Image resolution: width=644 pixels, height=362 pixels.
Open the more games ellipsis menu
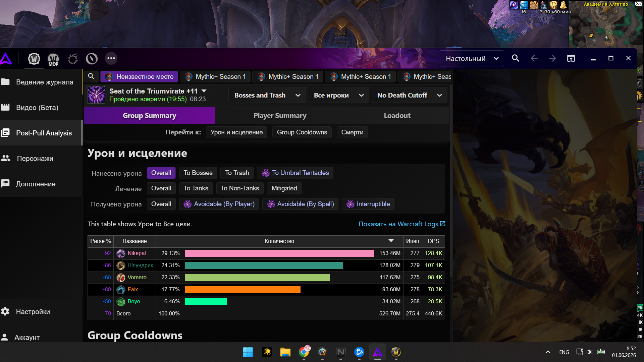111,58
